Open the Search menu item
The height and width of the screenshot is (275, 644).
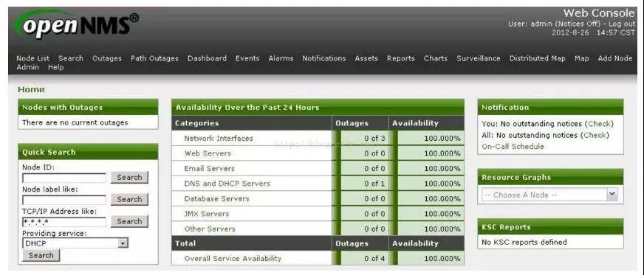tap(71, 58)
